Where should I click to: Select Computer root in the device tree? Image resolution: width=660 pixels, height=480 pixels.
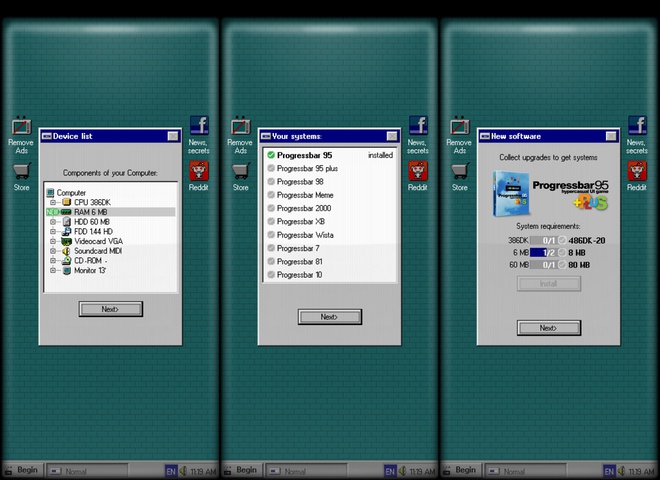[70, 193]
